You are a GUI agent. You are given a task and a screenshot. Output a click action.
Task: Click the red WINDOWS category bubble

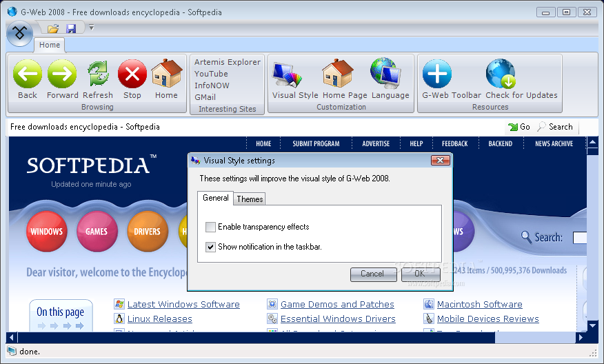(x=47, y=231)
